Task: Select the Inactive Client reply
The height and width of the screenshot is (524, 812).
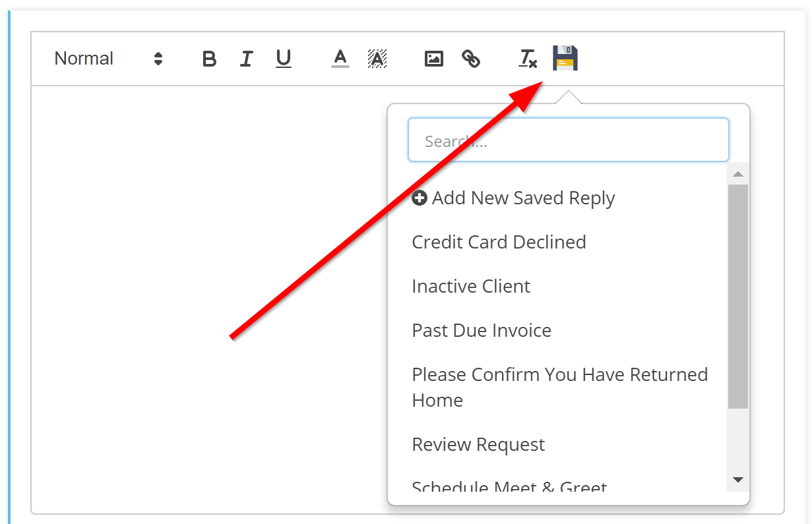Action: click(471, 286)
